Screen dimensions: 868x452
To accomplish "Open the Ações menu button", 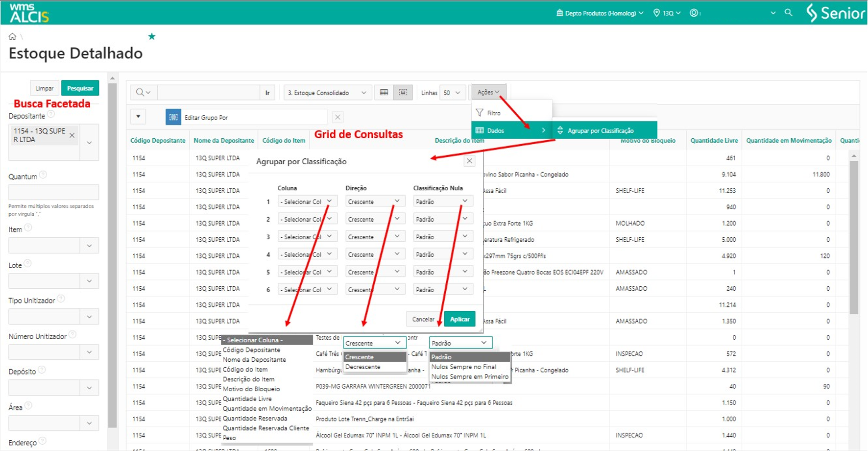I will coord(488,92).
